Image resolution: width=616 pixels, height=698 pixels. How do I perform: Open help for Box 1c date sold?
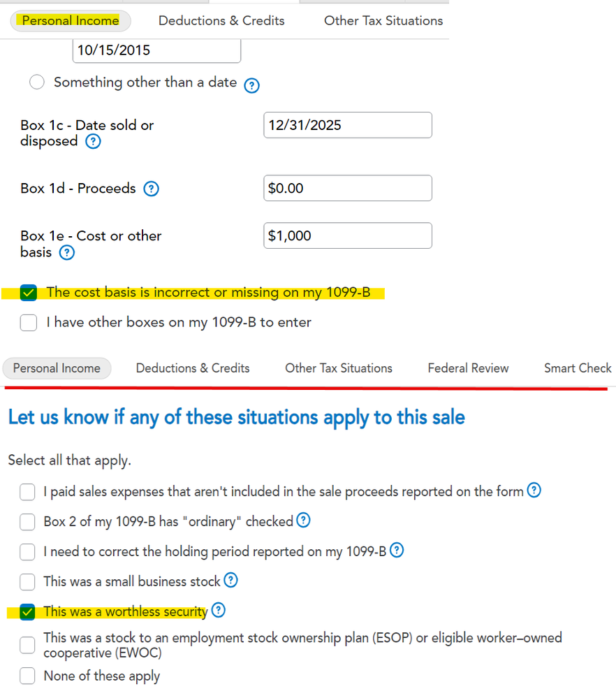pos(93,141)
